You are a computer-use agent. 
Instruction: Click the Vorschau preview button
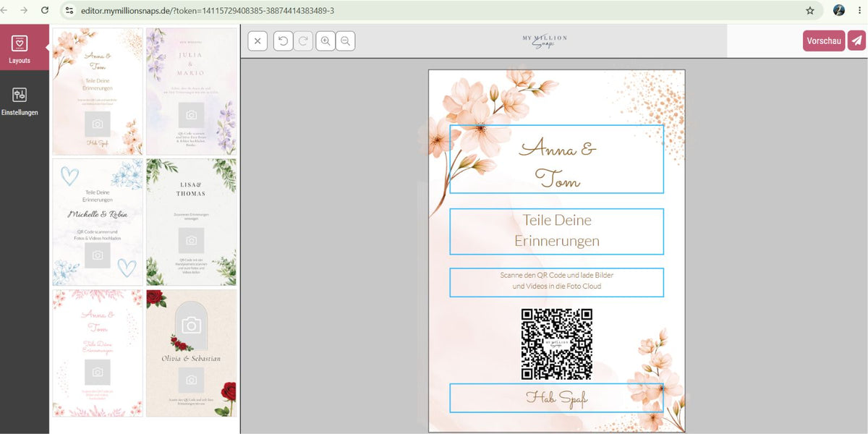pos(824,41)
